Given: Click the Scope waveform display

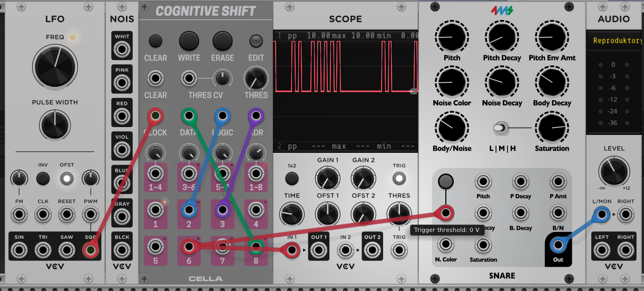Looking at the screenshot, I should pos(346,91).
